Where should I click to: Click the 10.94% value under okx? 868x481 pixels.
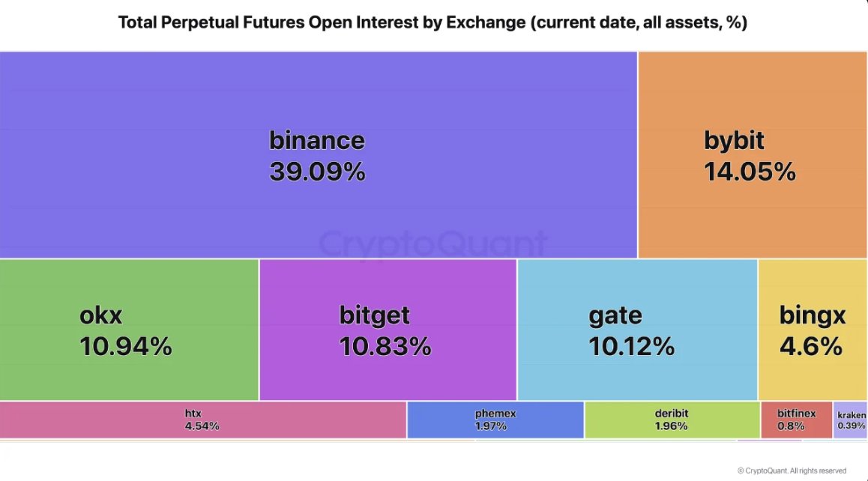click(x=126, y=347)
